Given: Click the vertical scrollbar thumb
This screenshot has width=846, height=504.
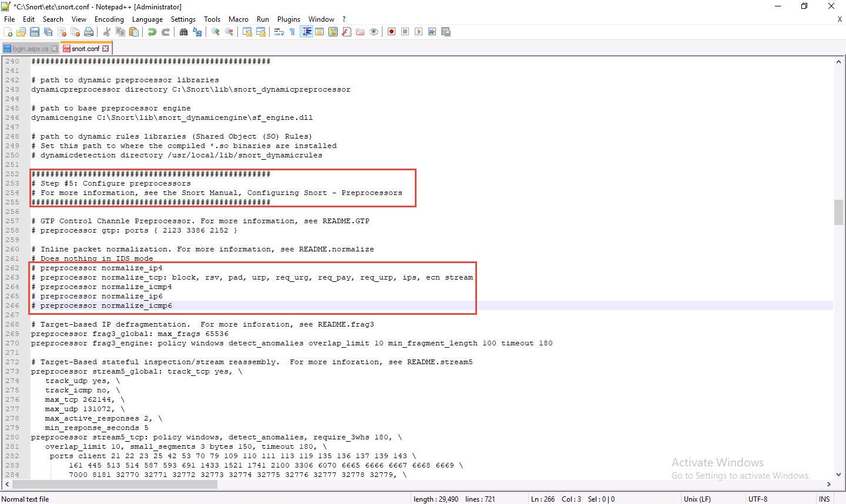Looking at the screenshot, I should point(838,212).
